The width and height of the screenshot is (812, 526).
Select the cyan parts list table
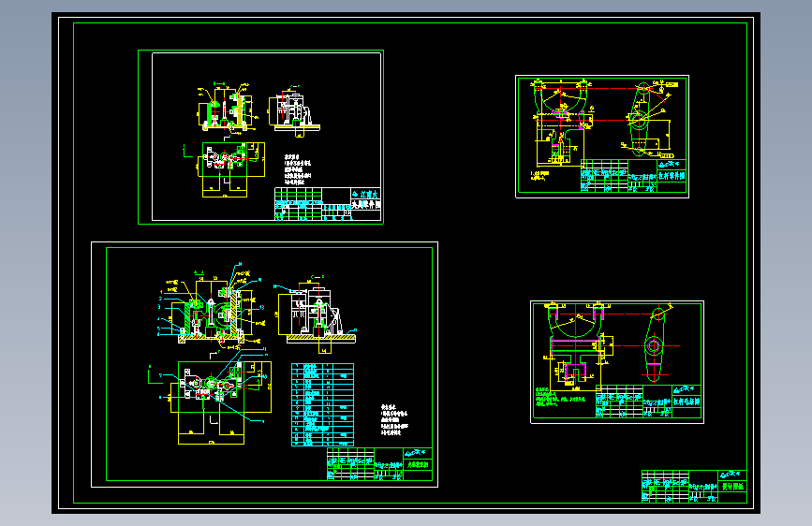coord(322,405)
